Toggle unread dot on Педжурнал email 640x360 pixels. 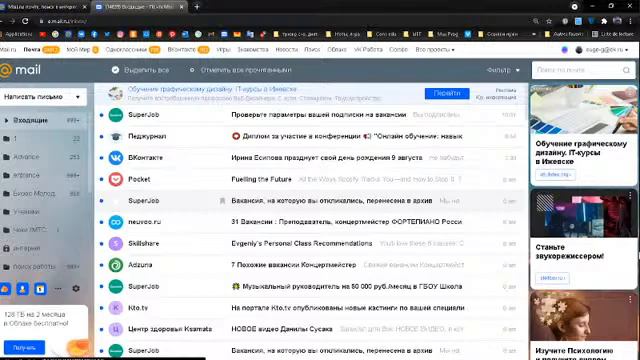click(101, 136)
